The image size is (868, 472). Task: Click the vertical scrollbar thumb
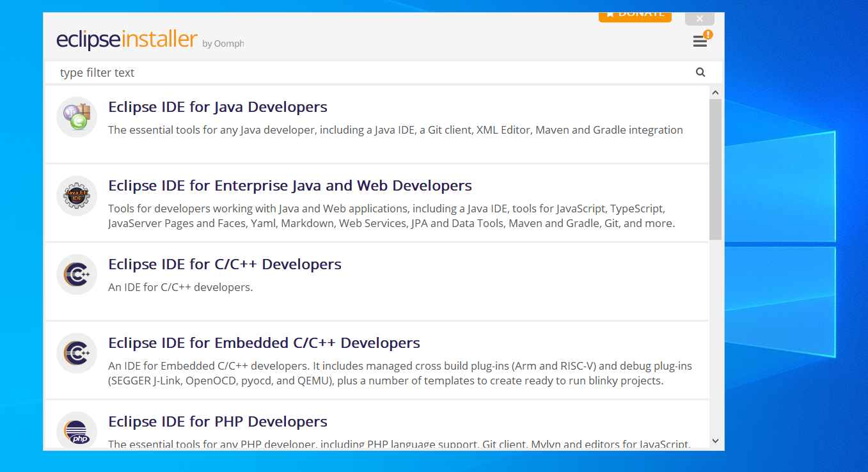(x=715, y=169)
